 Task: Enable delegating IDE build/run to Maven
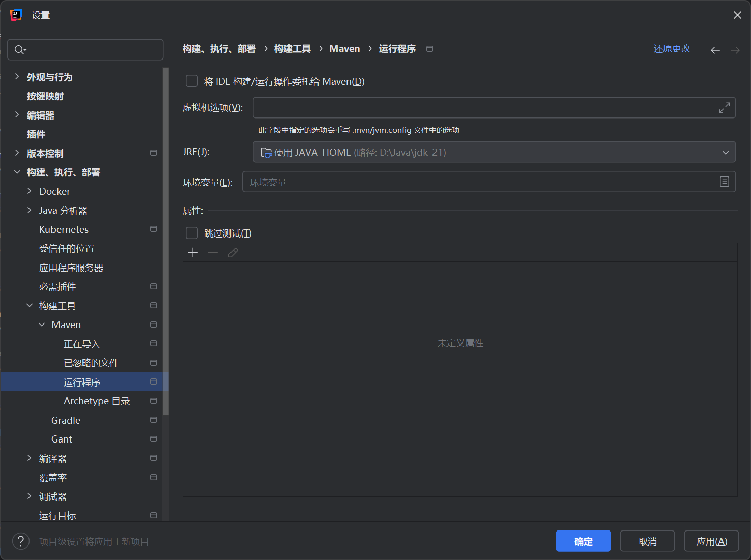point(192,81)
